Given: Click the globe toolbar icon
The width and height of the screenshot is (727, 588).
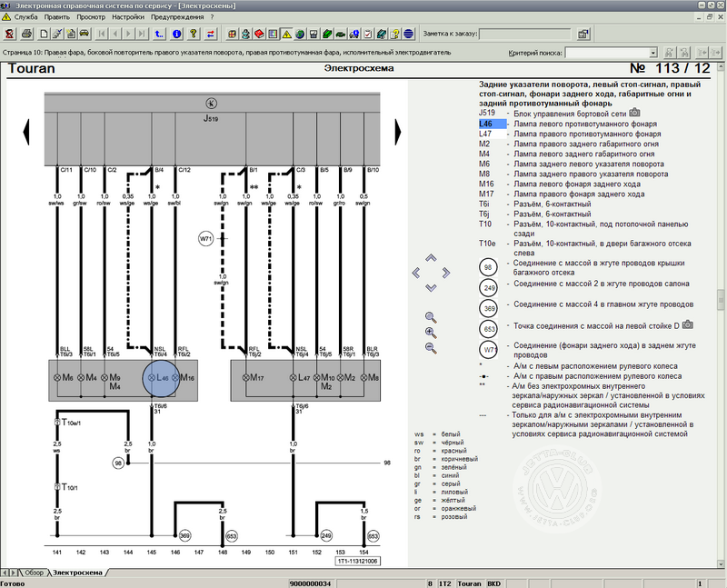Looking at the screenshot, I should pyautogui.click(x=300, y=34).
